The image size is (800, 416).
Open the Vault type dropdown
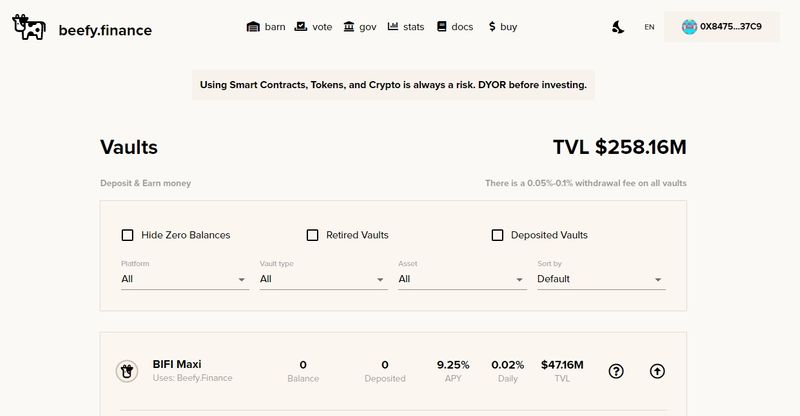click(x=323, y=279)
